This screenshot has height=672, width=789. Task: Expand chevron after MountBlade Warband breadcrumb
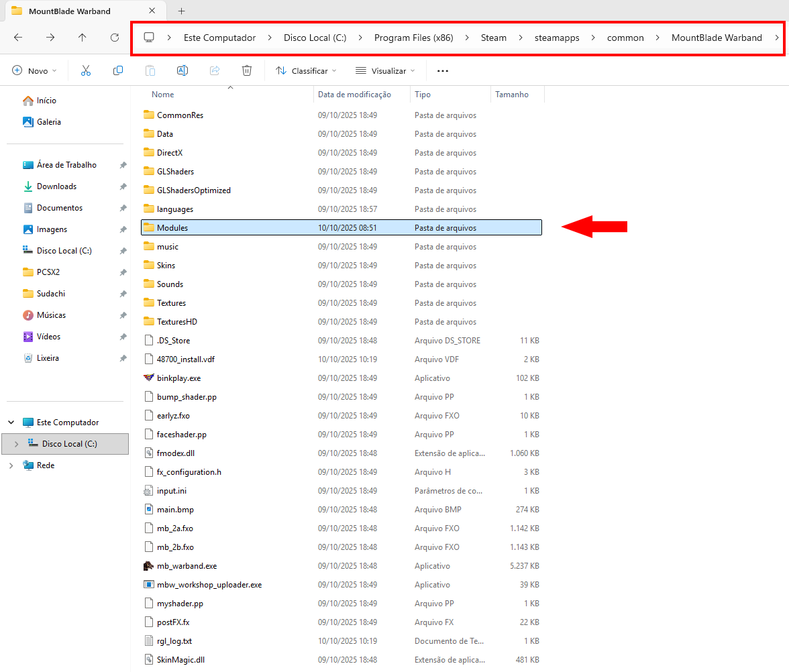pyautogui.click(x=776, y=38)
